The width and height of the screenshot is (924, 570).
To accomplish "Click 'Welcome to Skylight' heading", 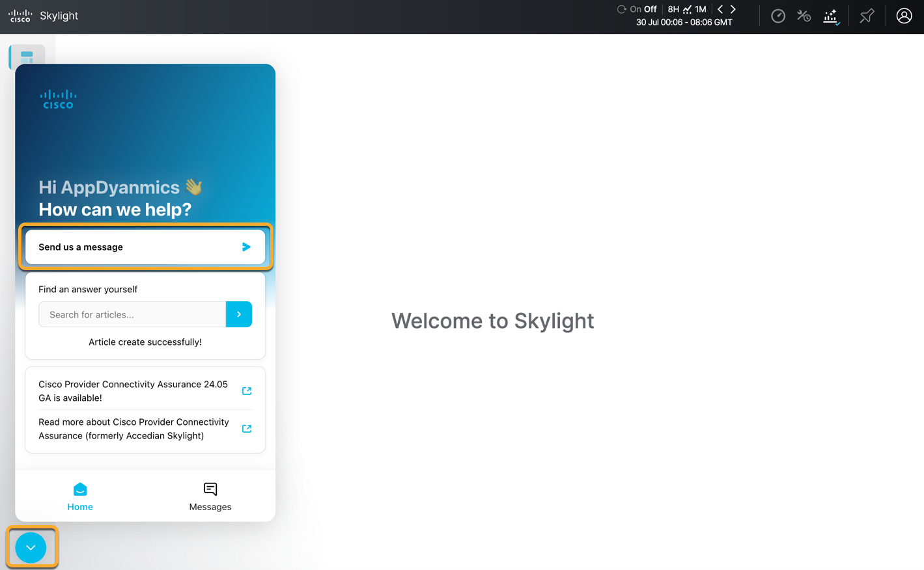I will coord(493,321).
